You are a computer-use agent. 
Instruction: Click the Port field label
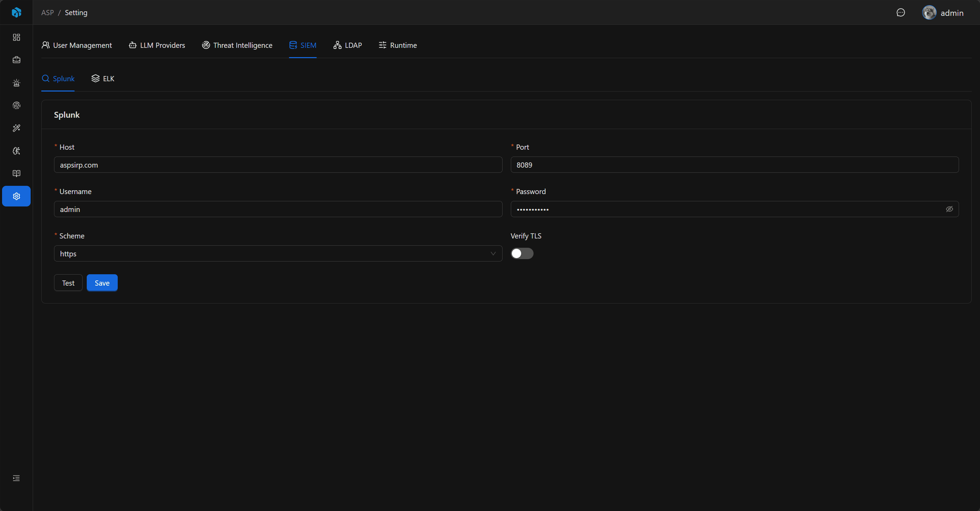tap(522, 147)
